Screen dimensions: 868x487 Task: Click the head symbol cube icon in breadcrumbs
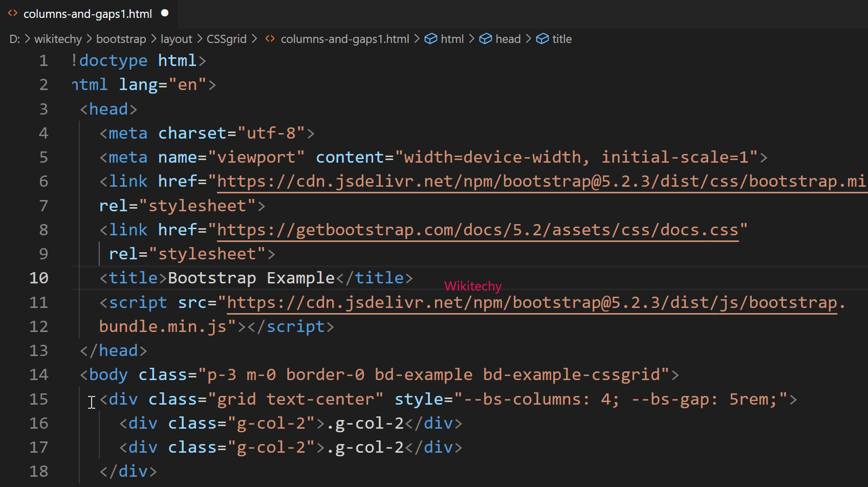pos(485,38)
